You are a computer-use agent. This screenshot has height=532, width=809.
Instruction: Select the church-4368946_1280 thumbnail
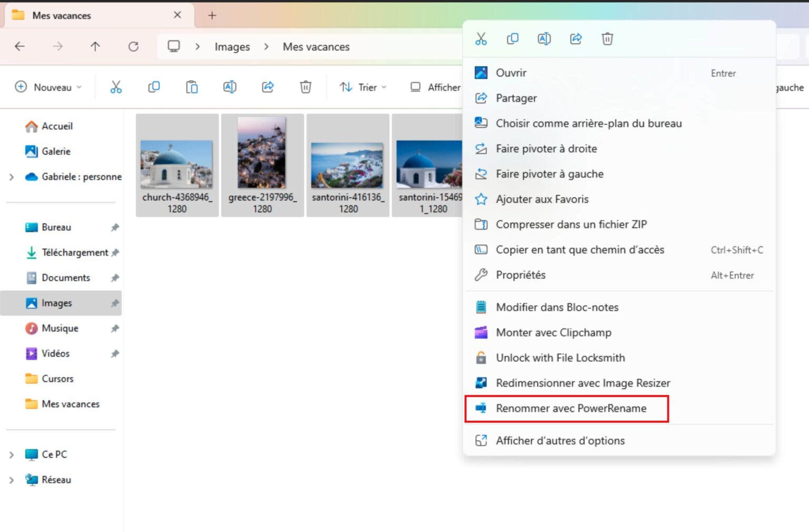coord(177,163)
